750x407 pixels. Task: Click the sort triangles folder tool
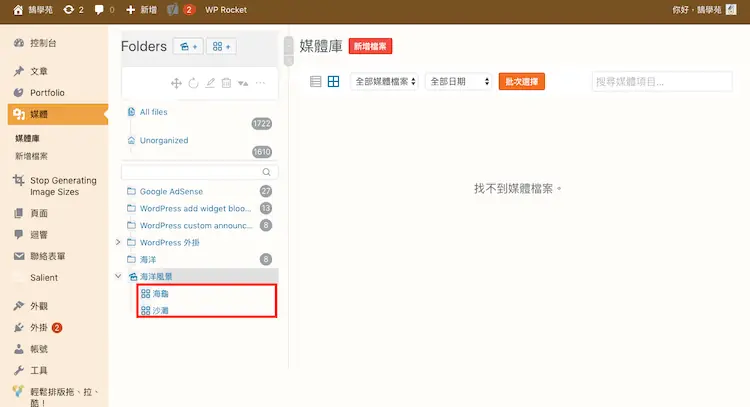243,83
